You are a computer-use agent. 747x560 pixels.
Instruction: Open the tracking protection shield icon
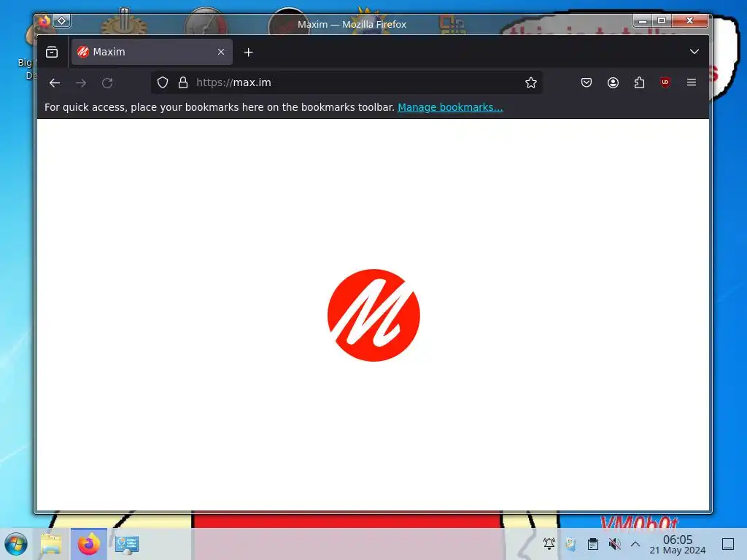click(x=163, y=82)
